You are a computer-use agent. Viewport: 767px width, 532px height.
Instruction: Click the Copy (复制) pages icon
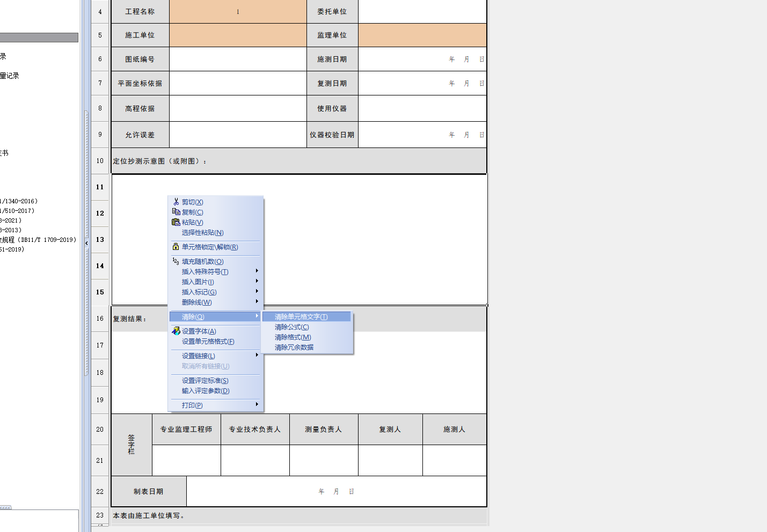click(176, 212)
